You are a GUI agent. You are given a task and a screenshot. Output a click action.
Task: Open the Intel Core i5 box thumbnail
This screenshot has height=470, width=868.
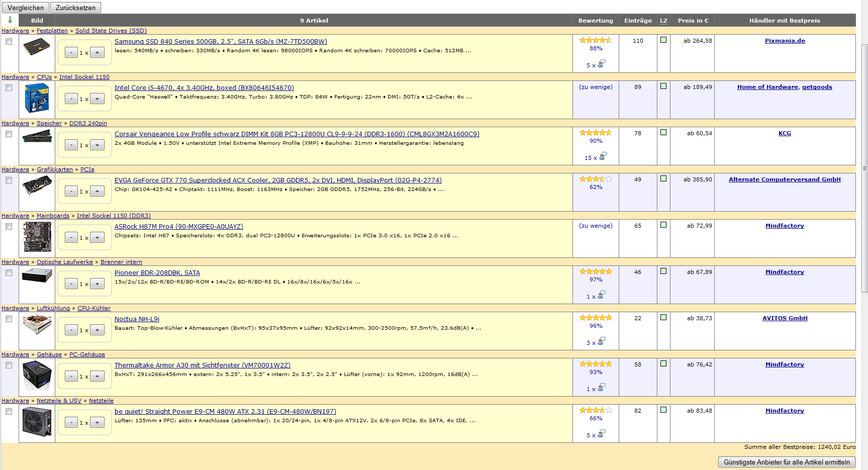37,98
